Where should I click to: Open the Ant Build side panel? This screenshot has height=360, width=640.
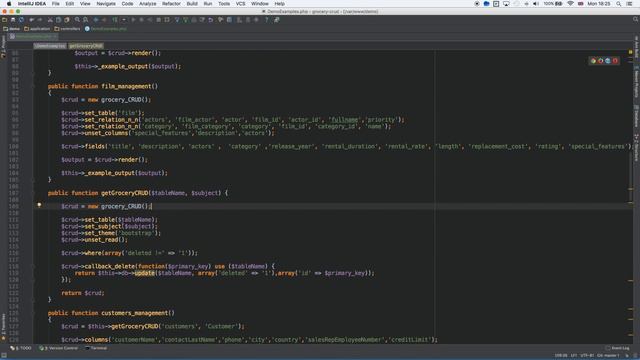click(636, 47)
